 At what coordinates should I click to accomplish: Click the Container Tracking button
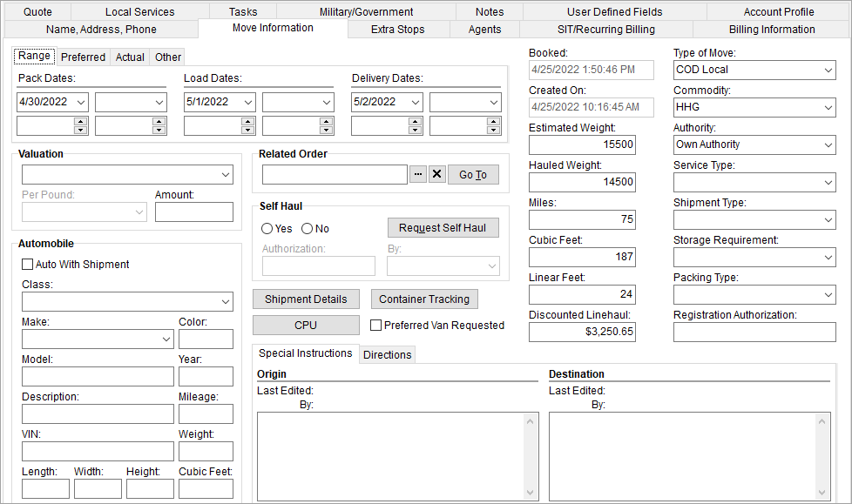(x=424, y=299)
